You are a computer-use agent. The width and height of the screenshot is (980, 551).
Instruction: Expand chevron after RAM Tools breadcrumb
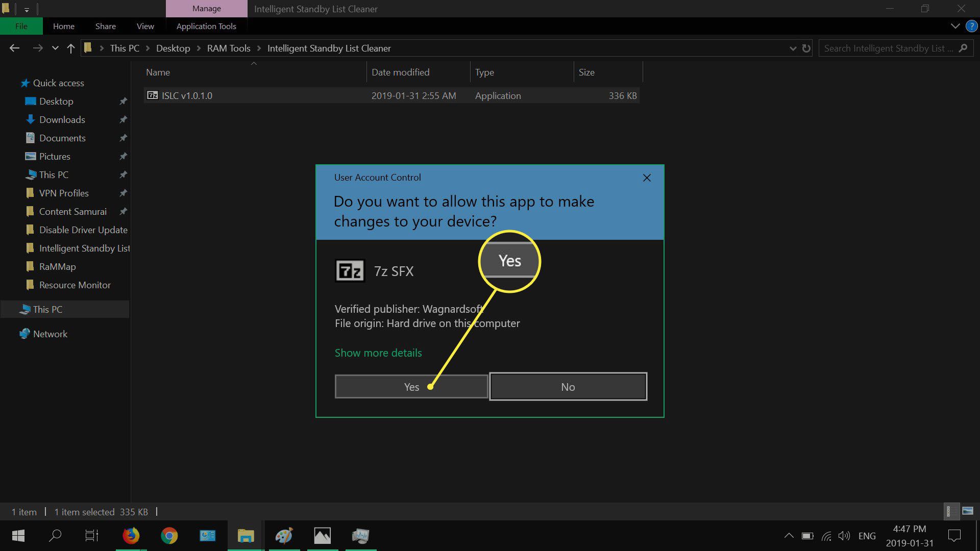(259, 48)
